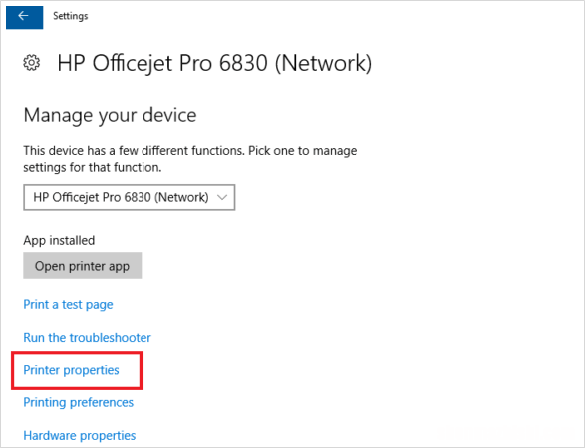Click the Open printer app button
585x448 pixels.
point(82,266)
